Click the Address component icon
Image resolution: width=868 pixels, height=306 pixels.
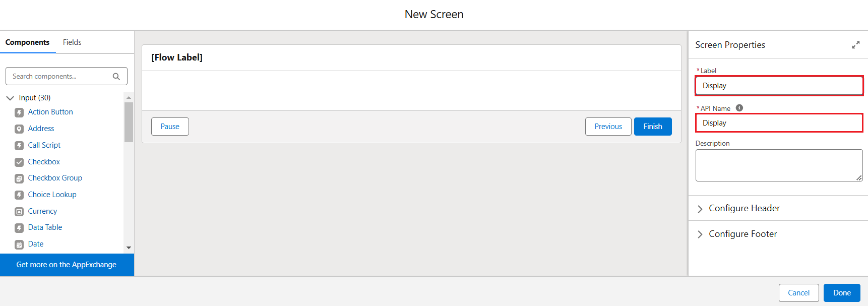point(19,129)
